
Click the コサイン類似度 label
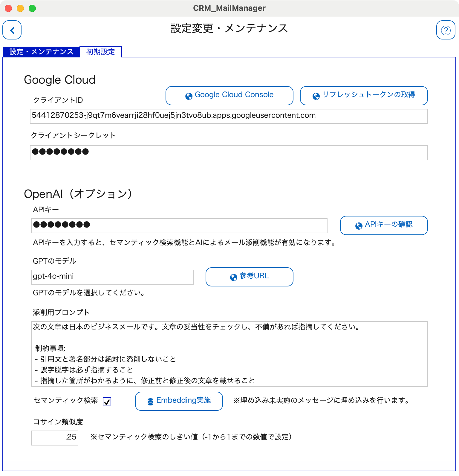coord(58,422)
